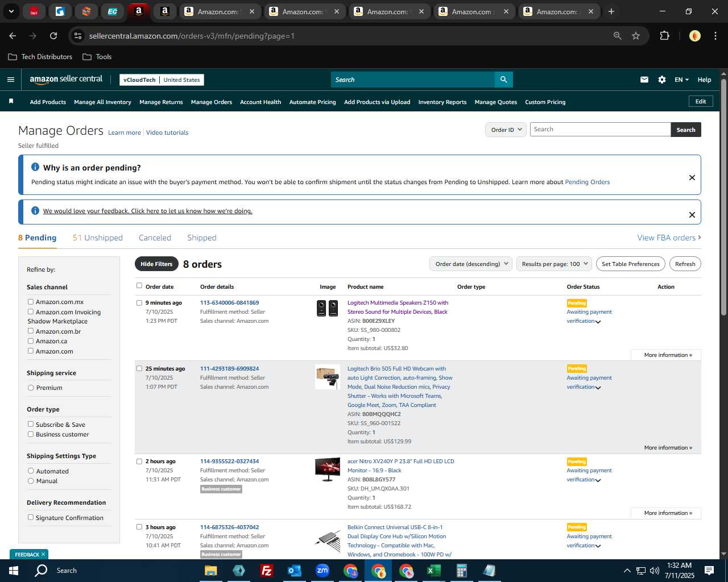Switch to the Shipped tab

pos(202,238)
